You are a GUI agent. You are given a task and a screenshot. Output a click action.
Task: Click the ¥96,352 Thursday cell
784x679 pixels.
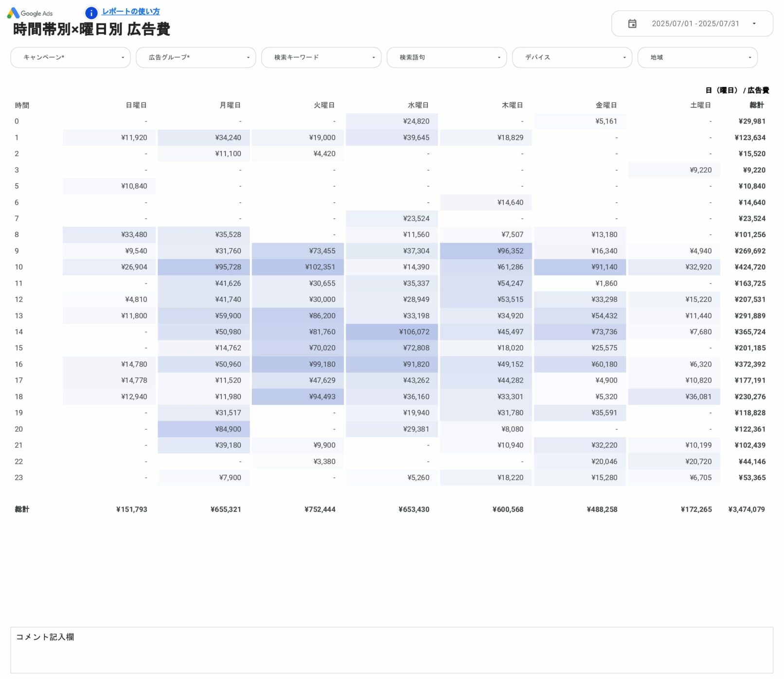pos(510,251)
